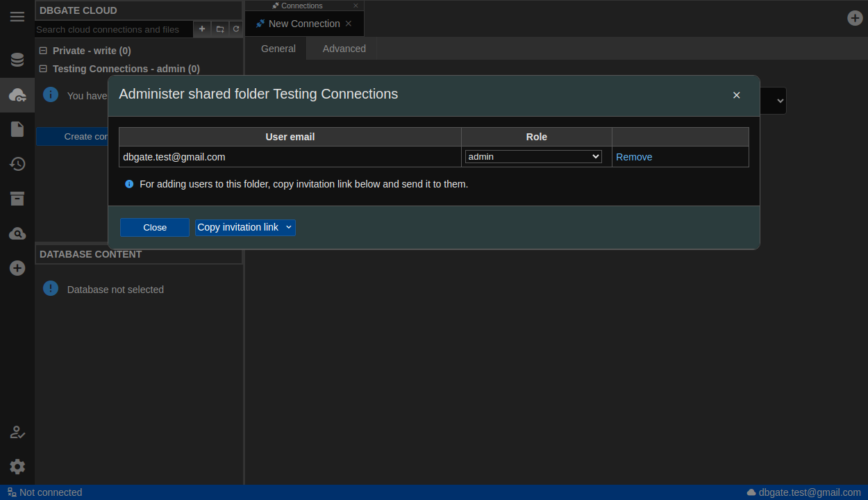Select the cloud key sidebar icon

tap(17, 95)
